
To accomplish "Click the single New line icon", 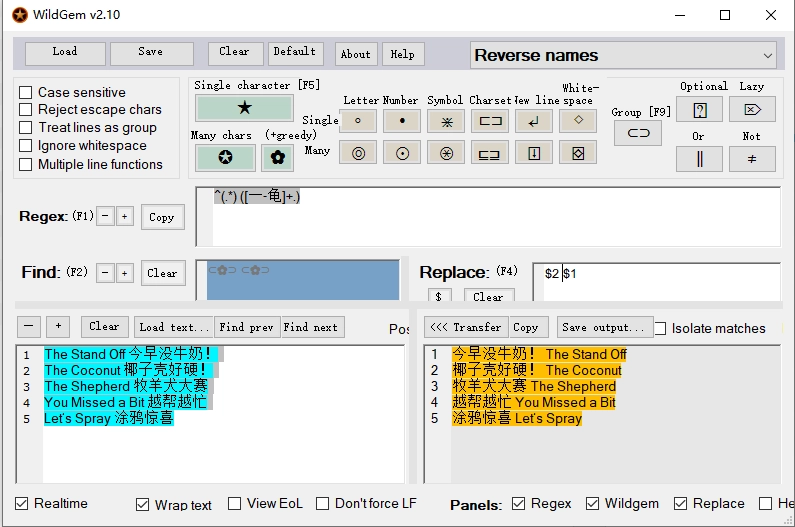I will click(x=533, y=121).
